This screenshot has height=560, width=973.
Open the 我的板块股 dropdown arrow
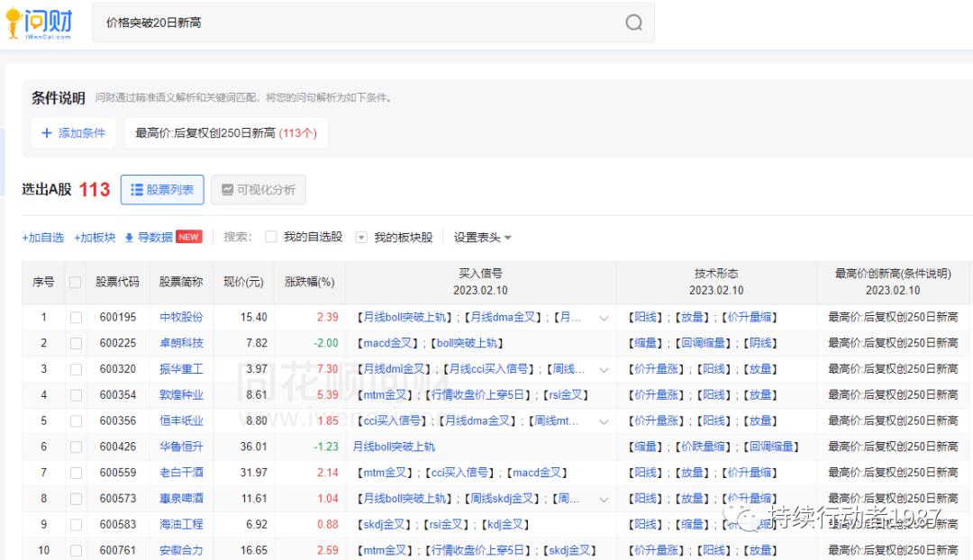pyautogui.click(x=361, y=238)
